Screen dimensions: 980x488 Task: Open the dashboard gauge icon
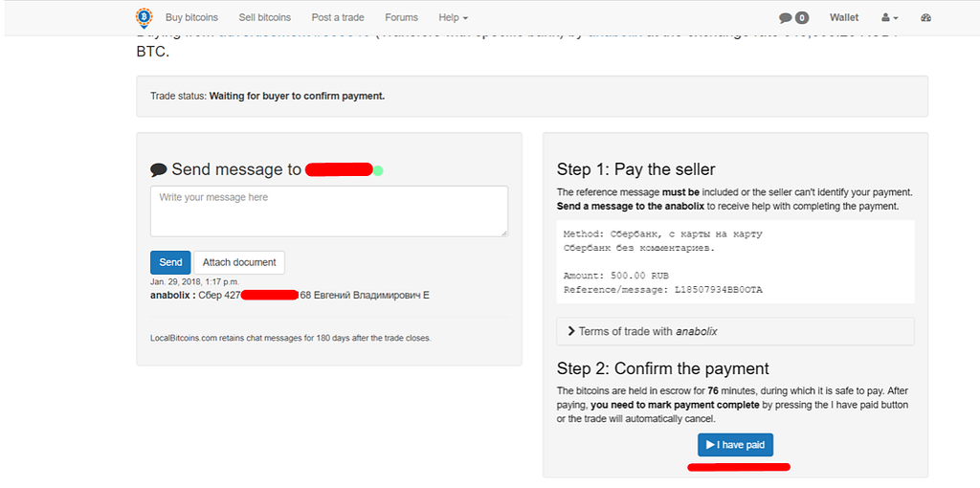pos(926,17)
